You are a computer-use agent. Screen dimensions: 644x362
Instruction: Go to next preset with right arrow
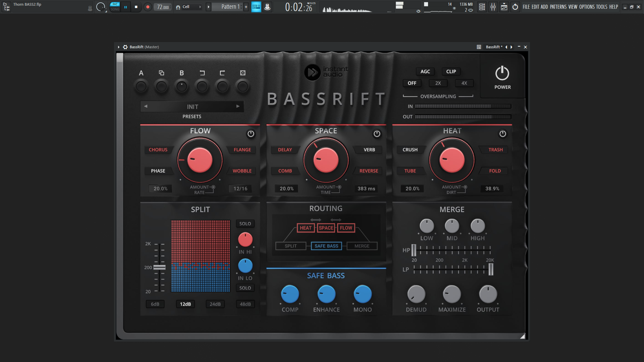[x=238, y=106]
